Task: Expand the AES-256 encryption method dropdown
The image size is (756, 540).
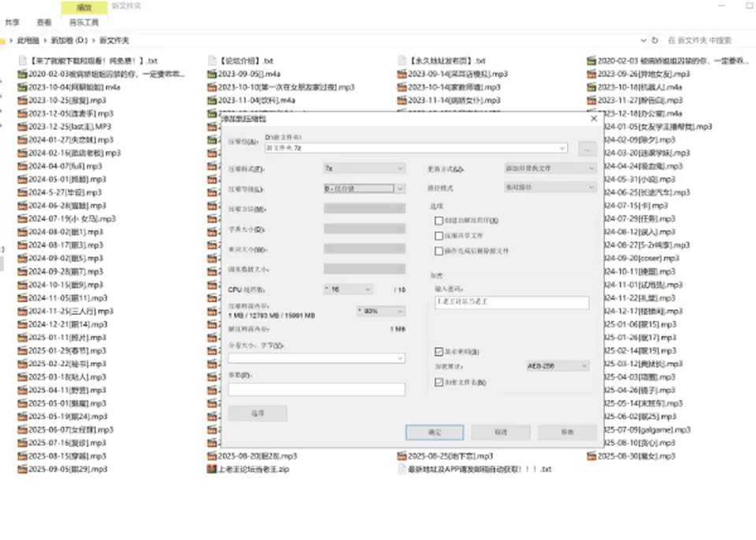Action: pos(557,366)
